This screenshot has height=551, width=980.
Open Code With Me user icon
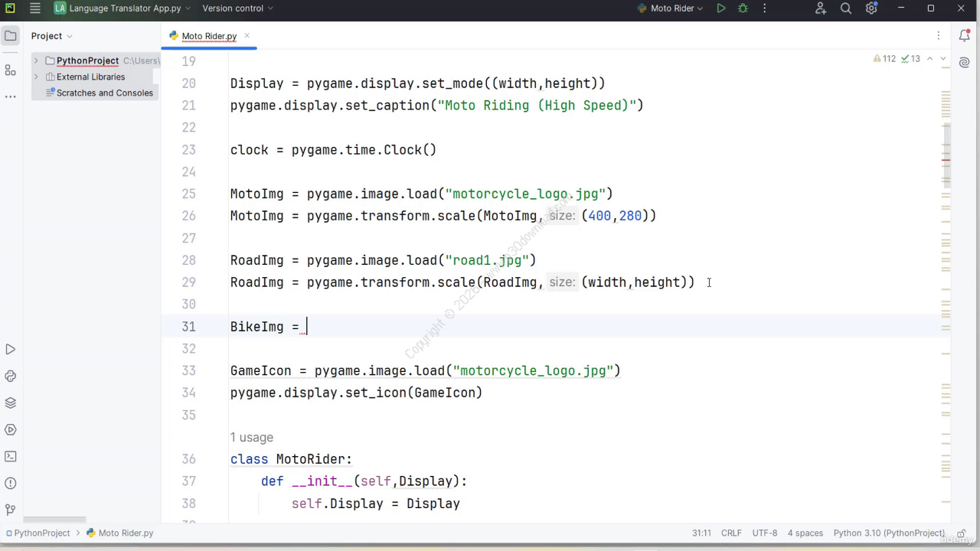[821, 8]
